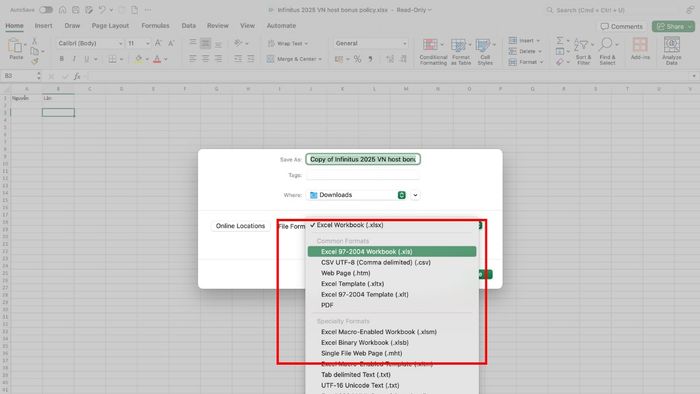The image size is (700, 394).
Task: Toggle the AutoSave switch
Action: (46, 10)
